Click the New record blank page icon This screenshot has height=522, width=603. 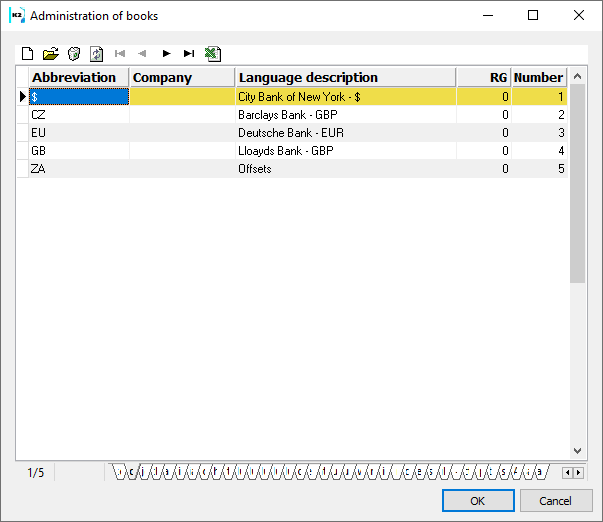coord(27,54)
